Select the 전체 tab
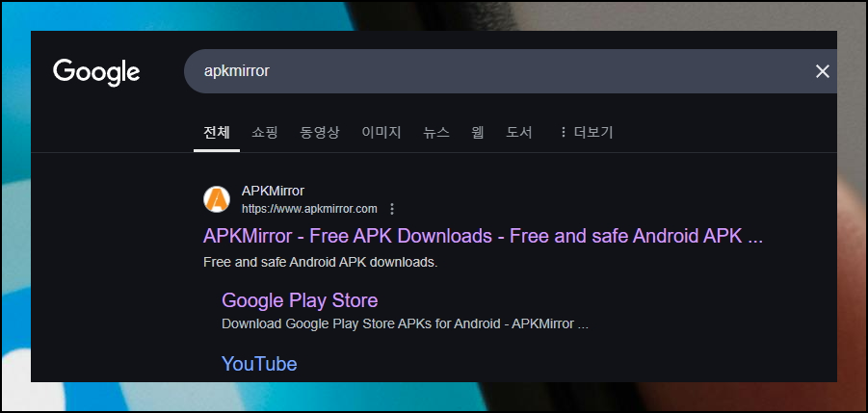Image resolution: width=868 pixels, height=413 pixels. (217, 133)
